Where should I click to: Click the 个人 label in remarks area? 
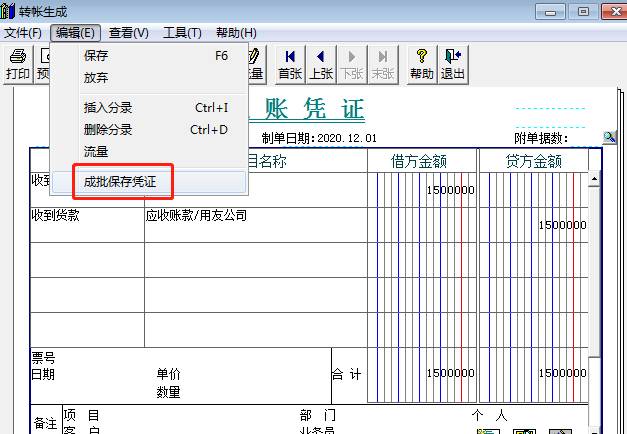point(489,415)
